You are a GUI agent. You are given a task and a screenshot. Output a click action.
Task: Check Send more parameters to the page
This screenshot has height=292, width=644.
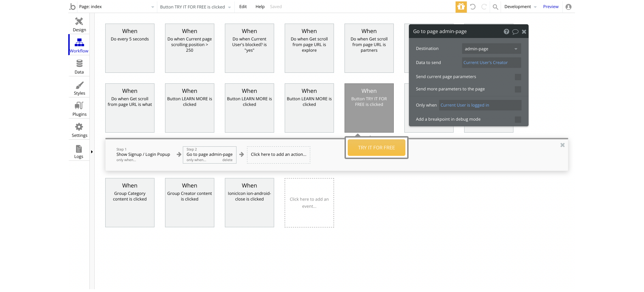pyautogui.click(x=518, y=89)
